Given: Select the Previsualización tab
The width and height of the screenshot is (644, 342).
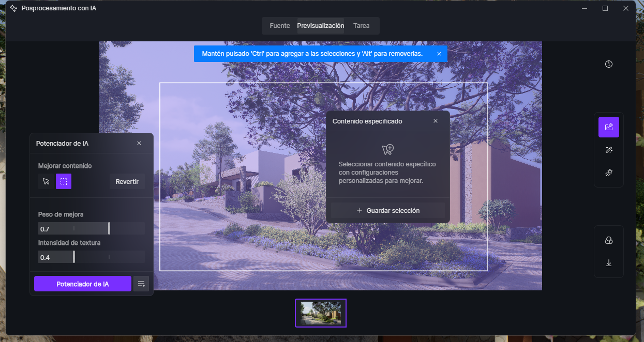Looking at the screenshot, I should [x=320, y=26].
